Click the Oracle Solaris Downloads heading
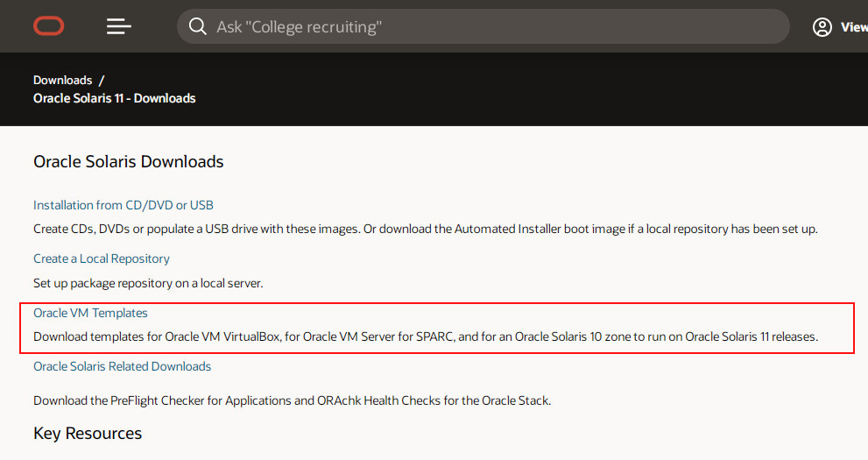868x460 pixels. point(129,161)
